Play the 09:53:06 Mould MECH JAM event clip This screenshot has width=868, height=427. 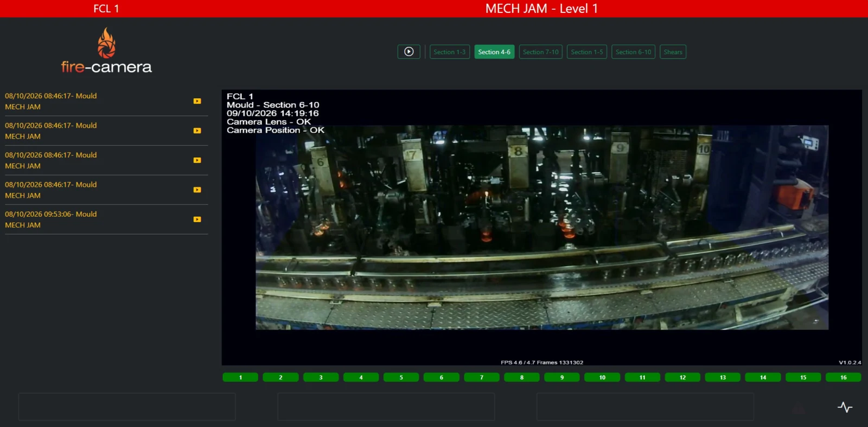click(197, 219)
